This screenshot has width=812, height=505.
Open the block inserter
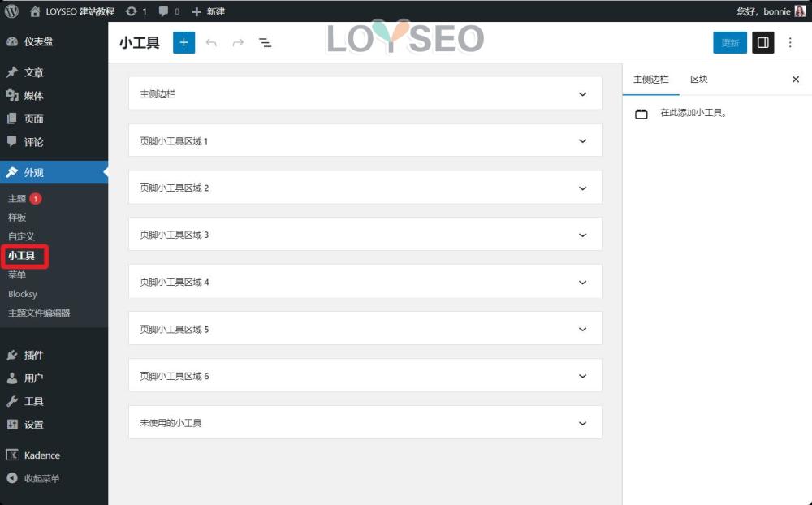pos(184,42)
